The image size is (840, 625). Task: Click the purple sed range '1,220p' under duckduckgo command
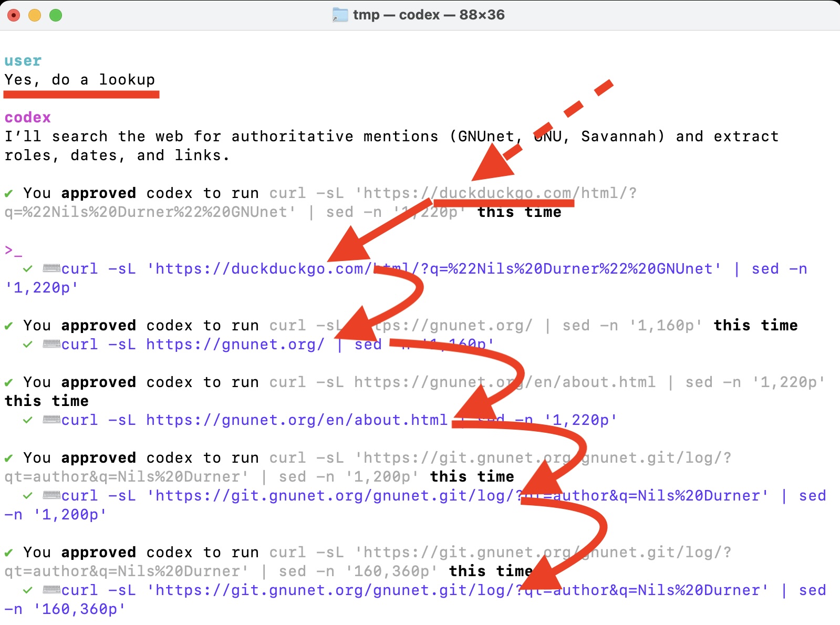[x=42, y=288]
